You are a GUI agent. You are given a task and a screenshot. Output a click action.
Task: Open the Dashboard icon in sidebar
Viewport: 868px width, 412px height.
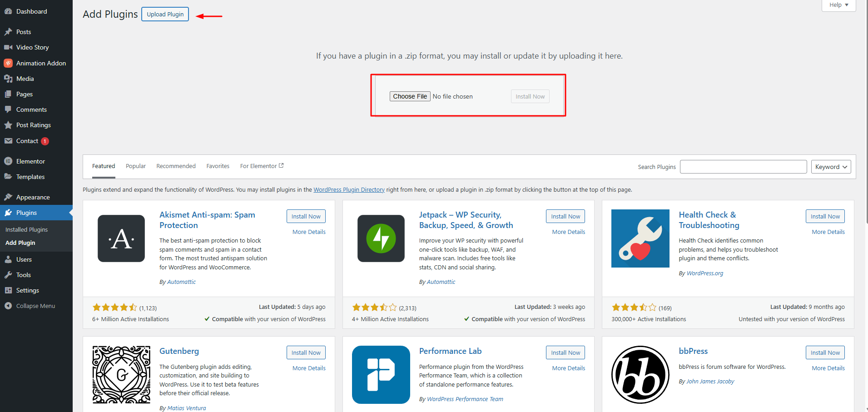[x=8, y=11]
